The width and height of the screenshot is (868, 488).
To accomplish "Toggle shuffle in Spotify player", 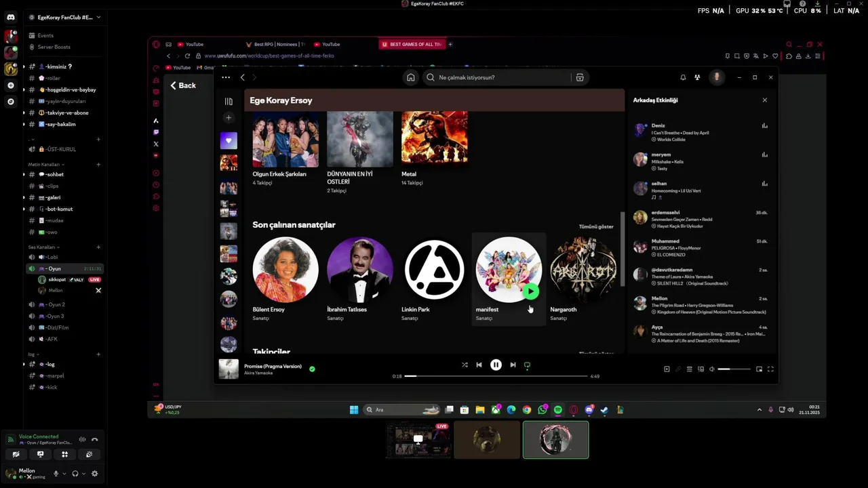I will click(x=465, y=365).
